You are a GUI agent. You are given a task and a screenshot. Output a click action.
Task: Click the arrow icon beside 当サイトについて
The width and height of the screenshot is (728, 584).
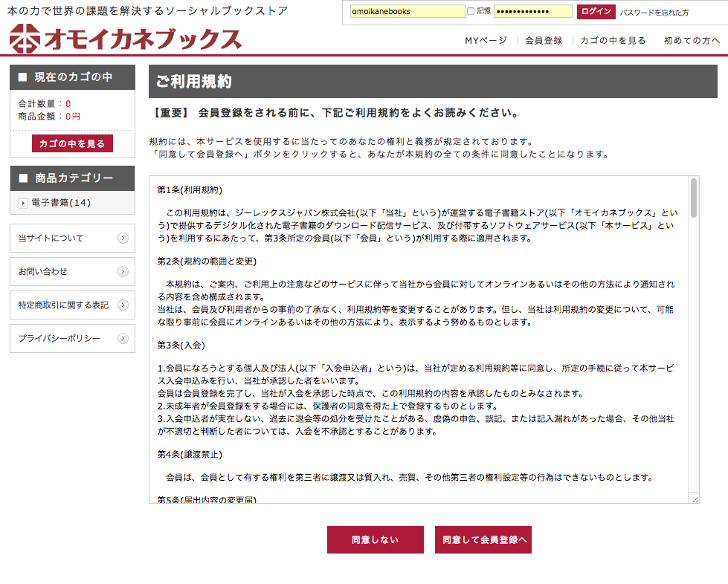123,239
